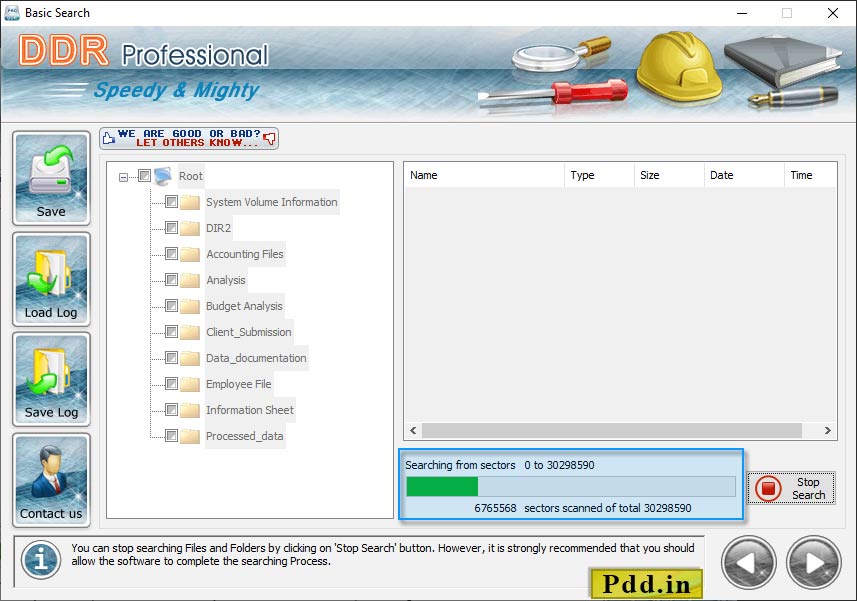
Task: Open the "We are good or bad" feedback banner
Action: click(189, 138)
